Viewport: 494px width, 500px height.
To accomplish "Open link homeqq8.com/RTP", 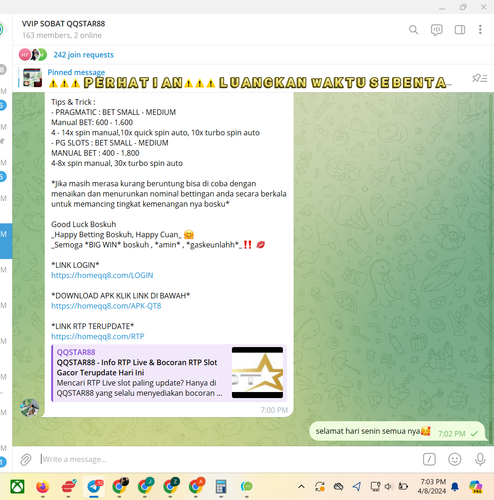I will click(x=98, y=336).
